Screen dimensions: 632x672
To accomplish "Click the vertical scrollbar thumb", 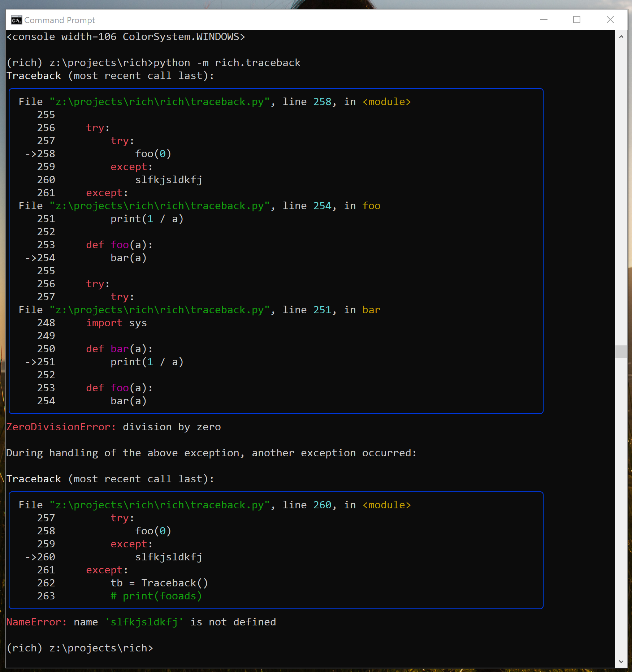I will pos(621,352).
